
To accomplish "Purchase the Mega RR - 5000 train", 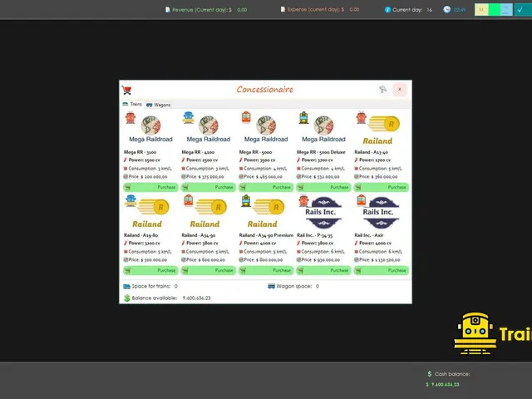I will coord(266,187).
